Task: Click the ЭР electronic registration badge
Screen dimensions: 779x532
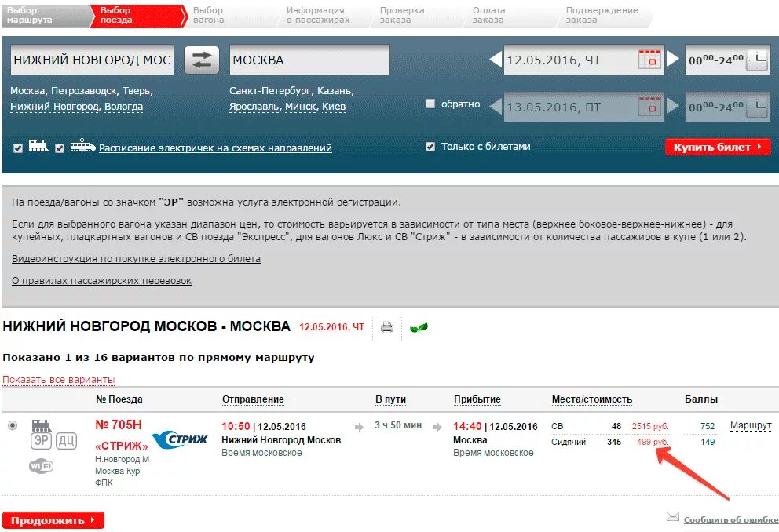Action: [41, 441]
